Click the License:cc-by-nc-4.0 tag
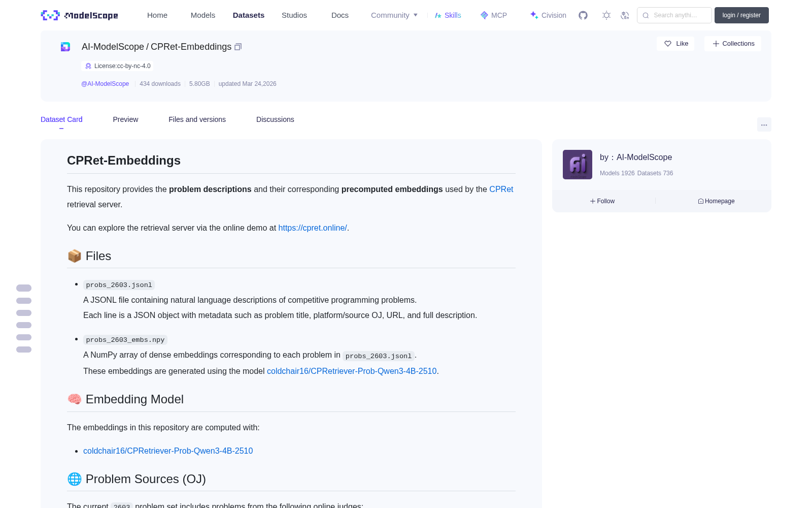This screenshot has height=508, width=812. click(x=117, y=66)
